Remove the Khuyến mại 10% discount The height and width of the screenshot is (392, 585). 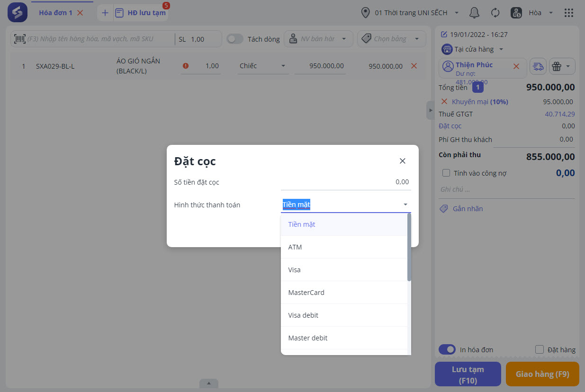coord(444,101)
